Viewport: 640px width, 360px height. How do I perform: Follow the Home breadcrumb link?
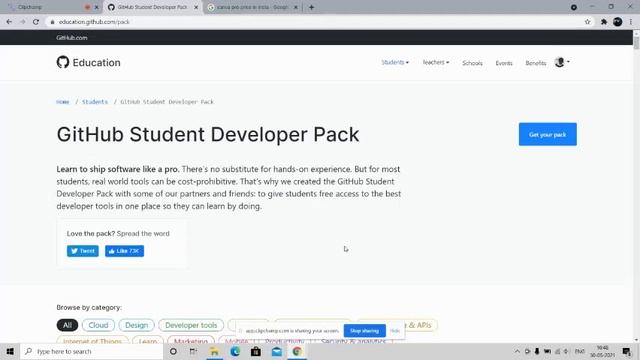(x=62, y=102)
